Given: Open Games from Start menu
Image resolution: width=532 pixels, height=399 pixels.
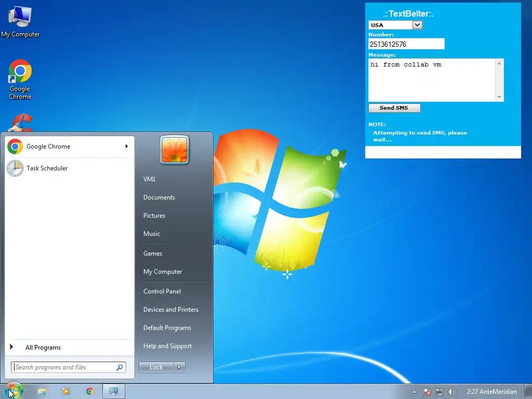Looking at the screenshot, I should coord(153,254).
